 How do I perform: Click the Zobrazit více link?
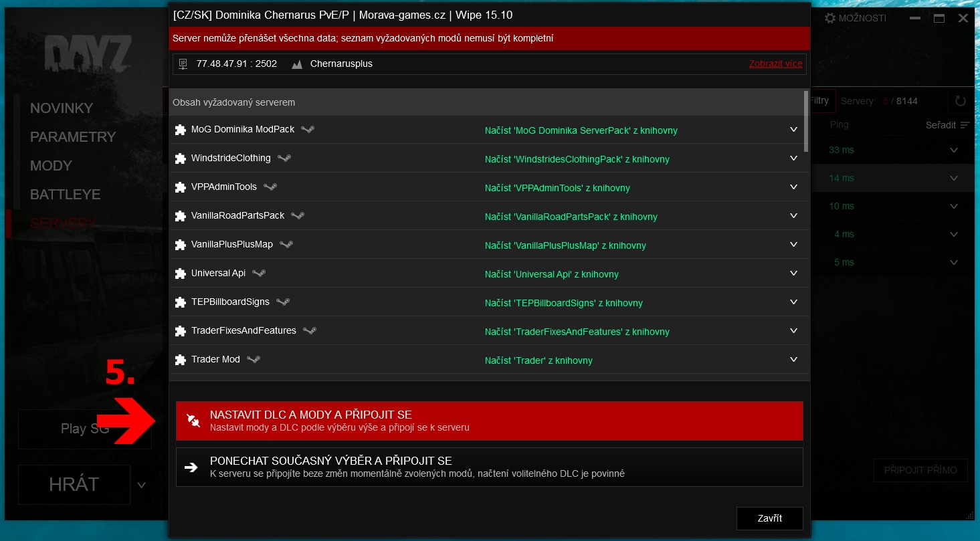pyautogui.click(x=775, y=64)
